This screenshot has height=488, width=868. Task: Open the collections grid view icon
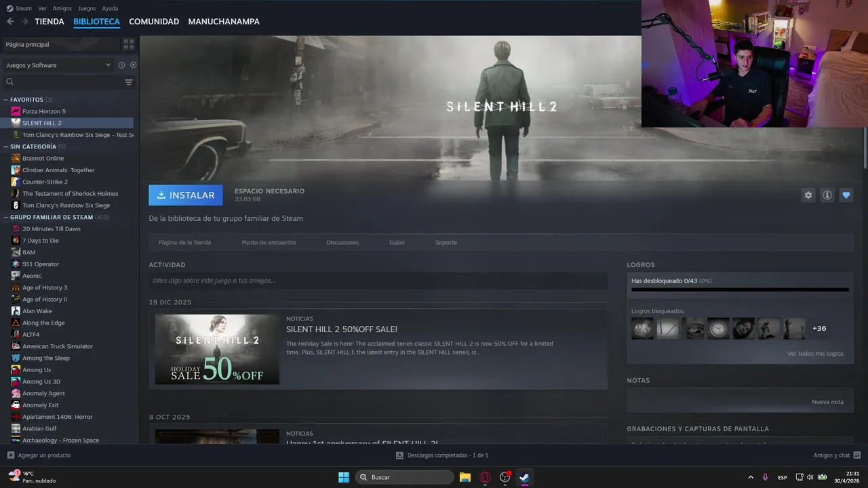coord(128,44)
